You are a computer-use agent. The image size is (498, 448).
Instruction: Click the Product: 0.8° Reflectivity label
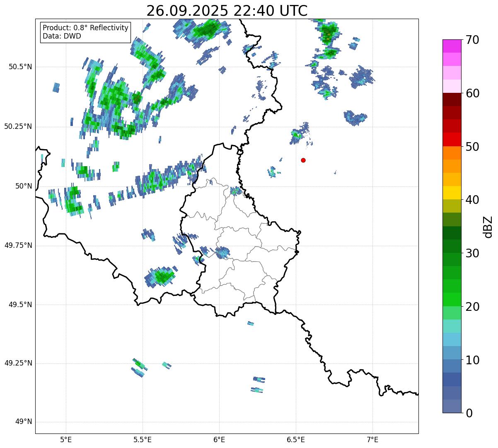click(86, 28)
